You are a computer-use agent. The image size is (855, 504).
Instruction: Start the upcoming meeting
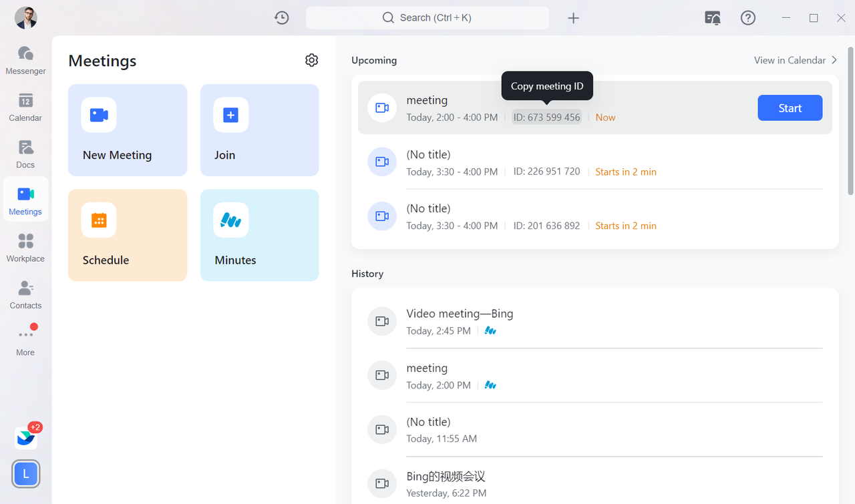tap(790, 108)
